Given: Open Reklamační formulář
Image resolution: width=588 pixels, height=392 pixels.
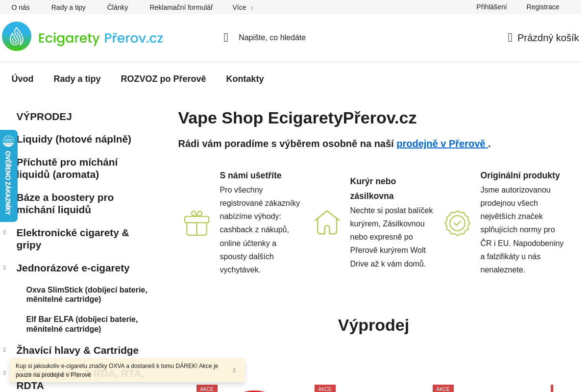Looking at the screenshot, I should pos(181,7).
